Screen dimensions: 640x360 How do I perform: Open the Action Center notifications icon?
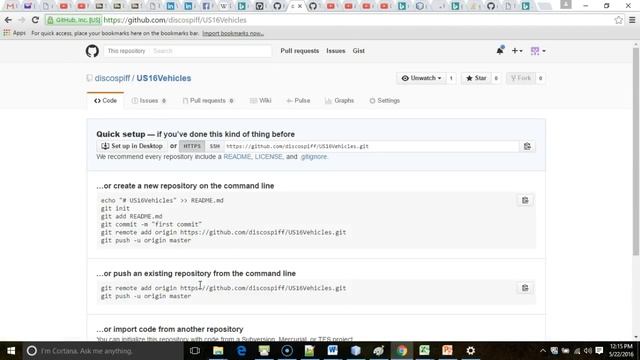599,351
